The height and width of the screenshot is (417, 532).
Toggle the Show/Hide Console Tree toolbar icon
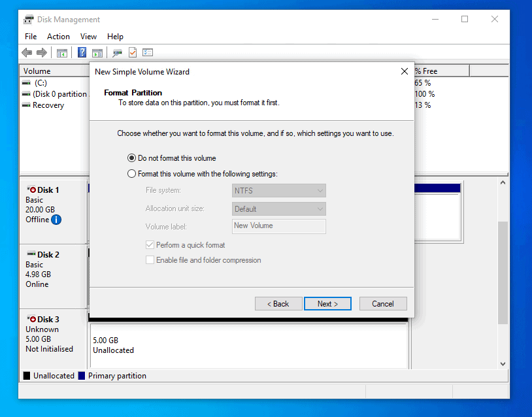point(62,52)
